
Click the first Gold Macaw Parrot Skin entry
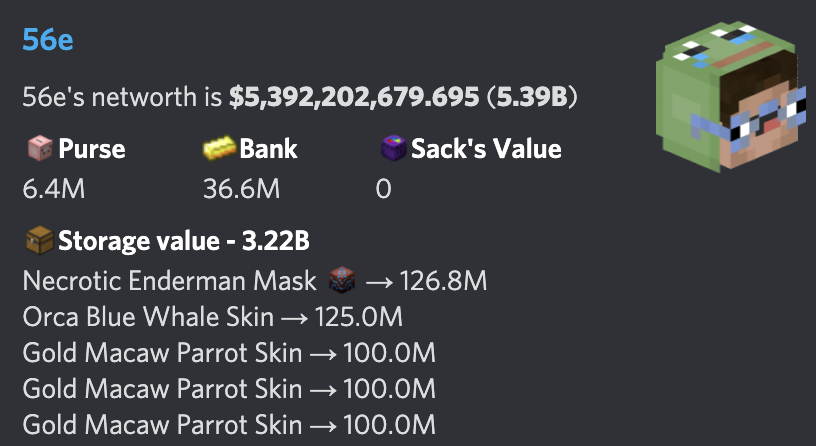[229, 353]
